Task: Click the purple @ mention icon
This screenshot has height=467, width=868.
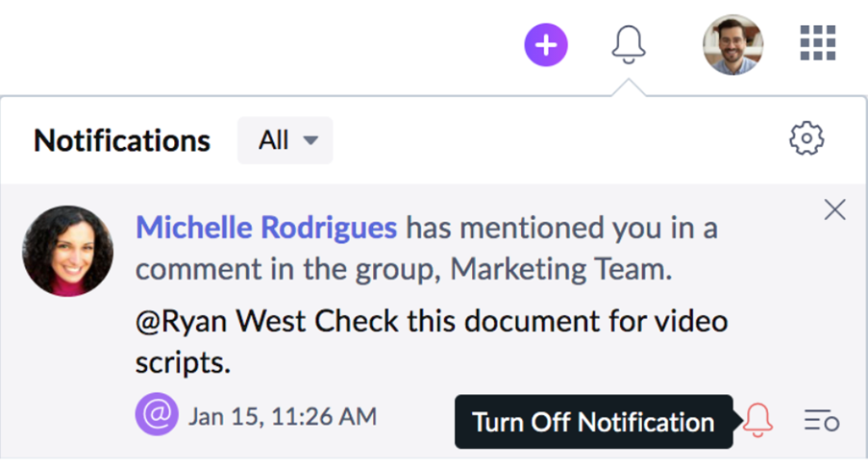Action: pyautogui.click(x=156, y=416)
